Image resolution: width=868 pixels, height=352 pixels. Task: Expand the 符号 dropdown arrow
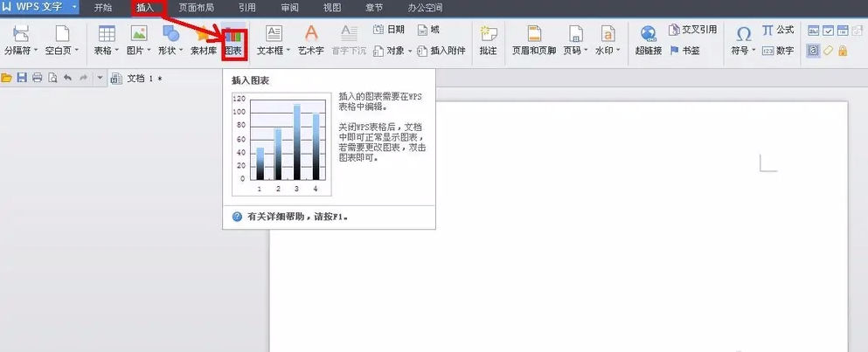(x=754, y=51)
